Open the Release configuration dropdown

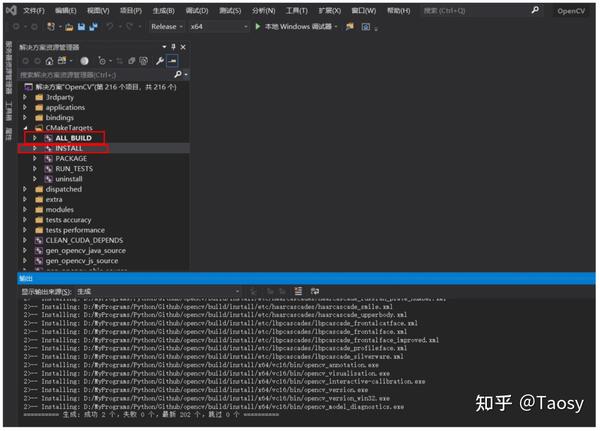[x=167, y=26]
